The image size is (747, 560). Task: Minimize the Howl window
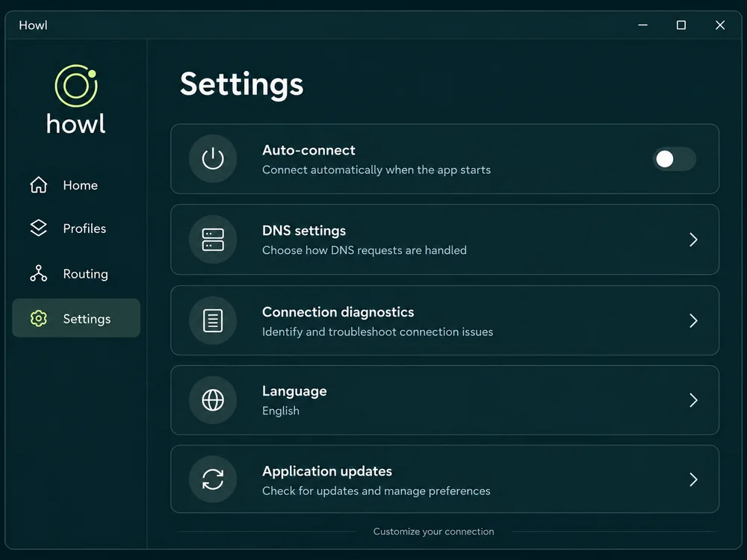click(x=642, y=25)
